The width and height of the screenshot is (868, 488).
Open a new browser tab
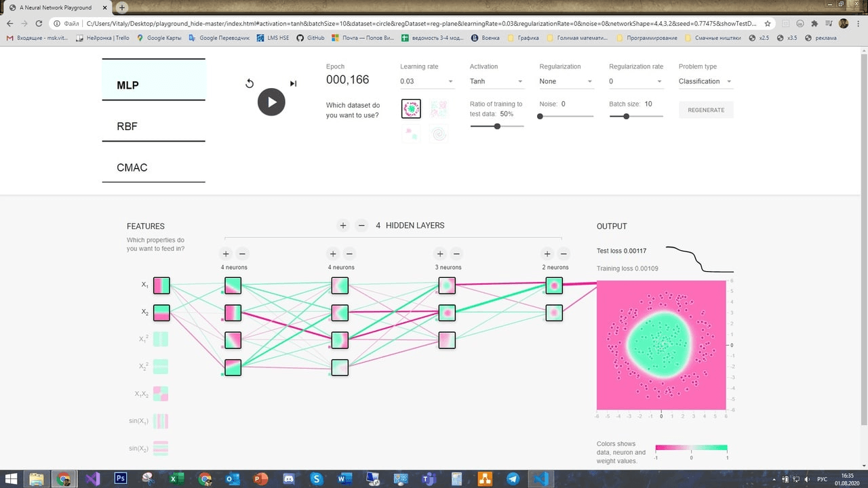pyautogui.click(x=122, y=7)
